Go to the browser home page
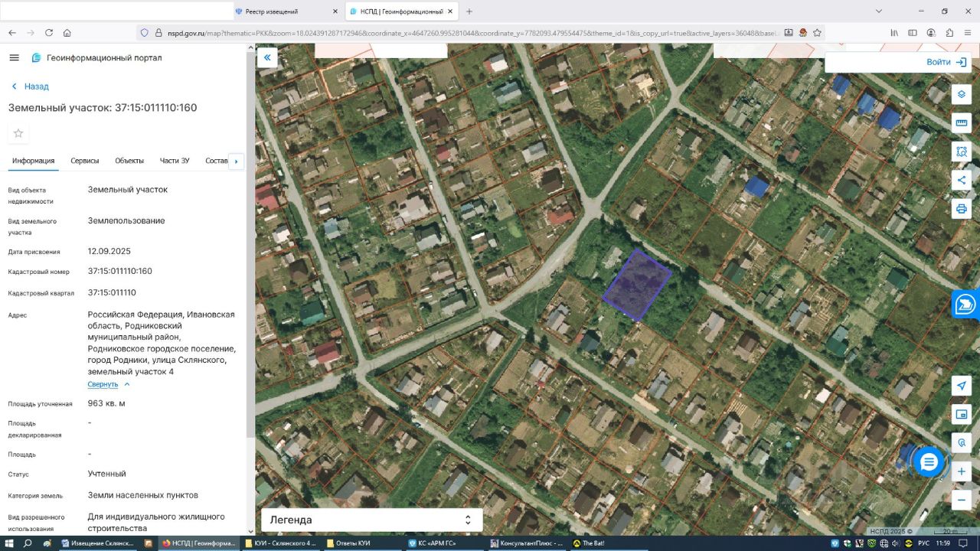Viewport: 980px width, 551px height. [67, 33]
